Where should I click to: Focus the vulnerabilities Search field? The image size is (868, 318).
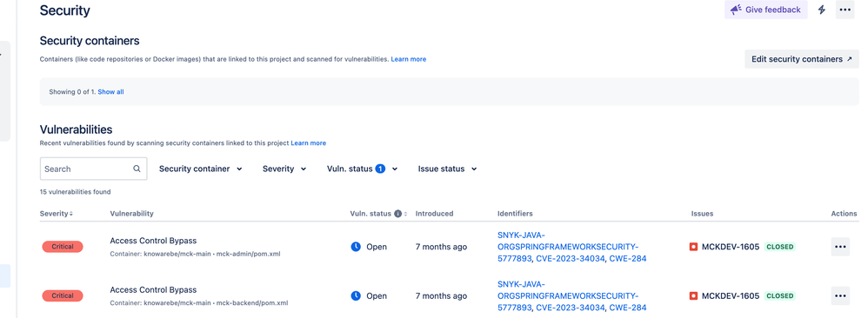tap(94, 169)
